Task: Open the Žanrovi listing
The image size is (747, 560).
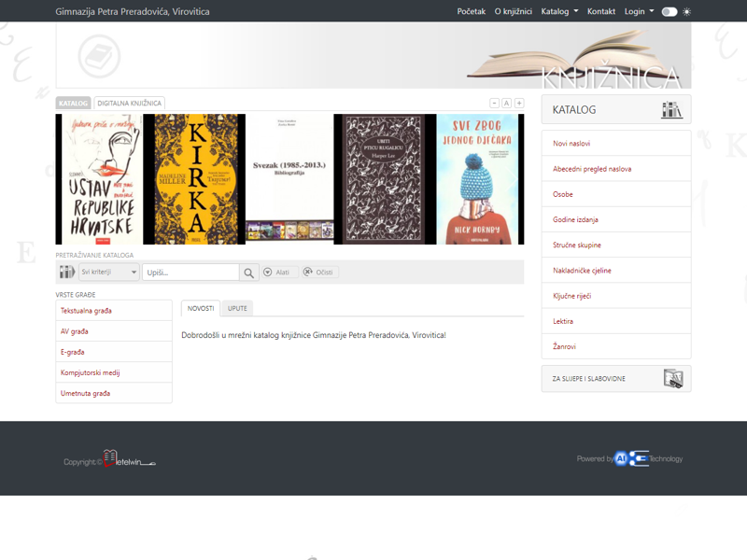Action: click(616, 346)
